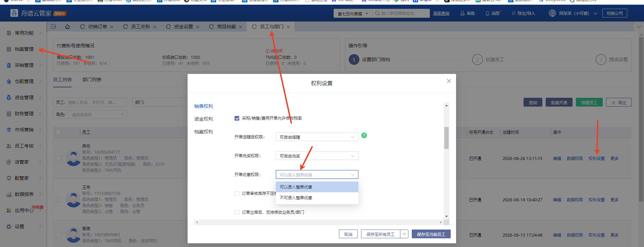Tick 订单出库后，支持修改业务员/部门 checkbox
644x247 pixels.
[237, 212]
